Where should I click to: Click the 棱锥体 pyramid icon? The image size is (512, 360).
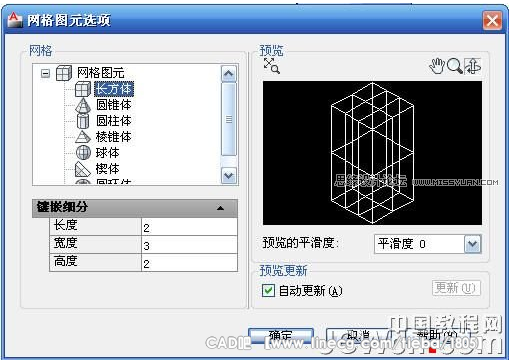[82, 137]
